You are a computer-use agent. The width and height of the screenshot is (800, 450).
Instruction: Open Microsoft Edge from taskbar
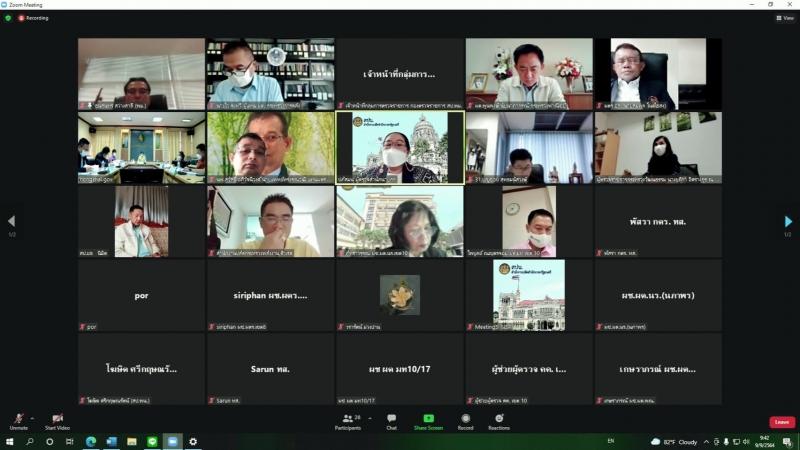click(91, 441)
